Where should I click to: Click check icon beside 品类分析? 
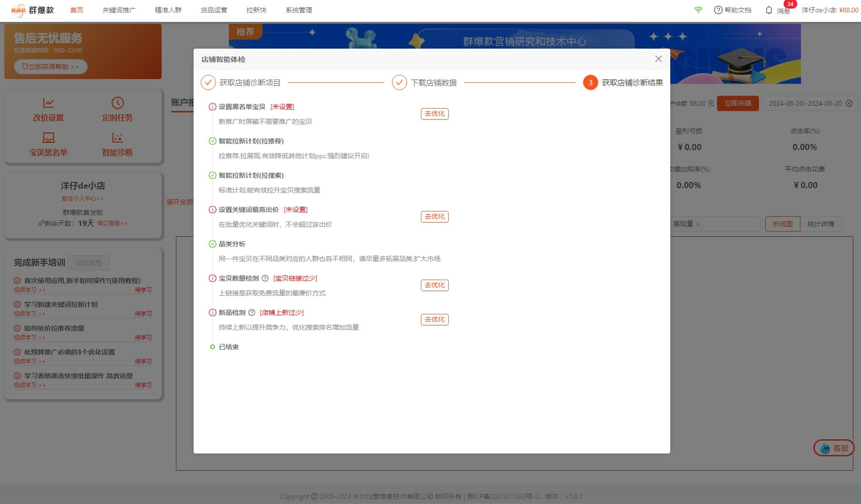pos(213,244)
